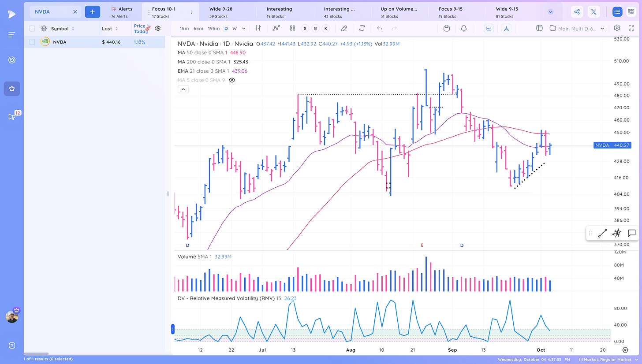The height and width of the screenshot is (364, 642).
Task: Open the Alerts tab with 76 alerts
Action: (122, 12)
